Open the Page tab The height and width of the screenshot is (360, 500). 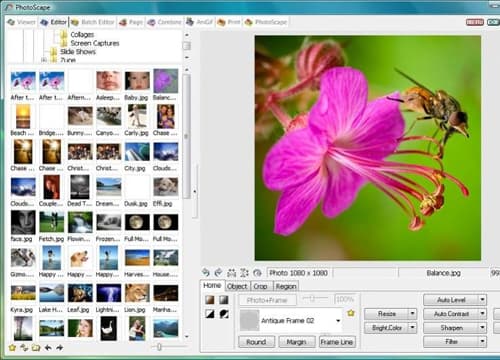(131, 22)
